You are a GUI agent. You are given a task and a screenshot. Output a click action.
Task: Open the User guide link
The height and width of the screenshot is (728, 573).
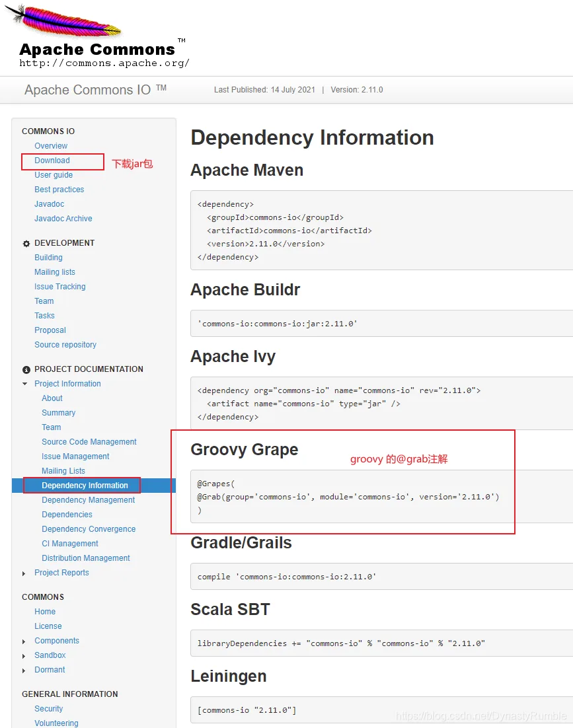(x=54, y=175)
